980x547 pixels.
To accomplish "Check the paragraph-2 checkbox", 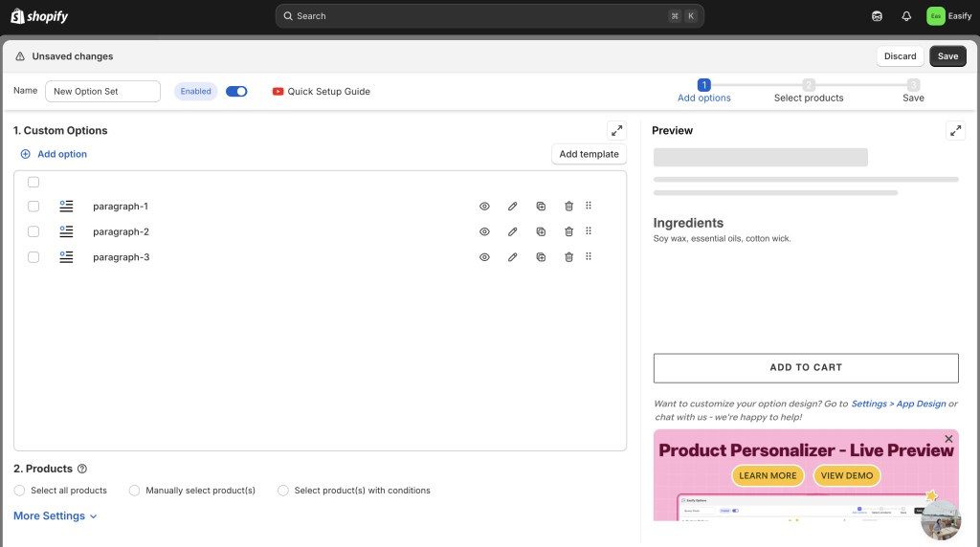I will (33, 231).
